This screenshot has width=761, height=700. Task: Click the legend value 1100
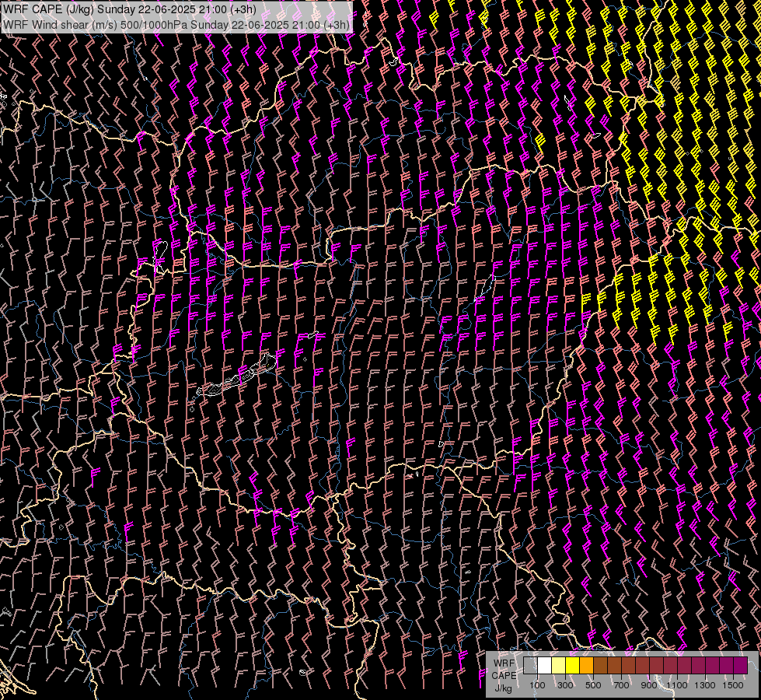676,685
